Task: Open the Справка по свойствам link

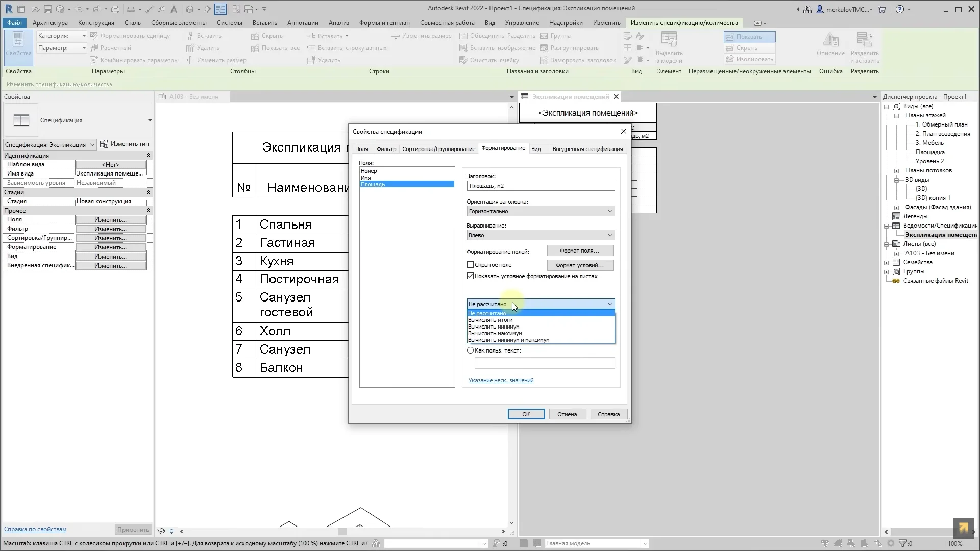Action: pyautogui.click(x=35, y=529)
